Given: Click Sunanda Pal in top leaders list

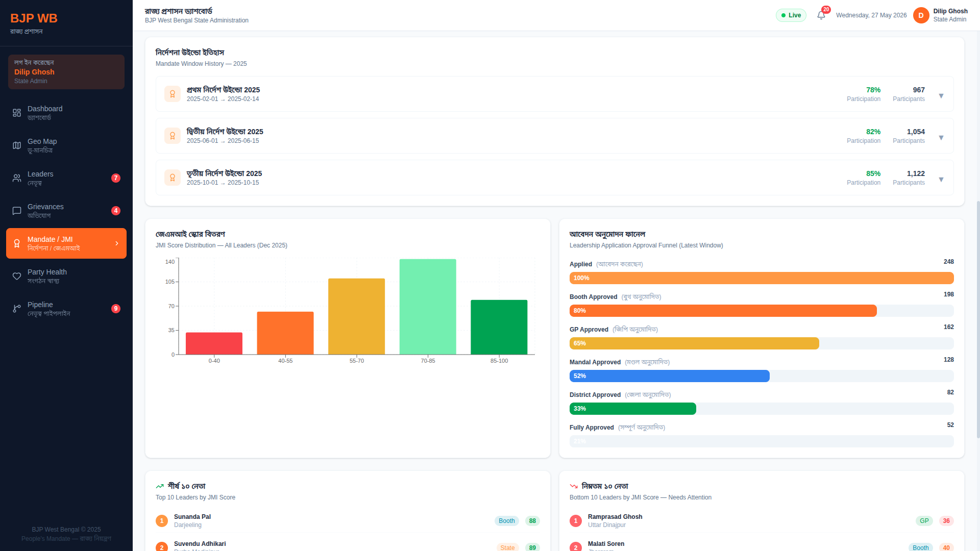Looking at the screenshot, I should pyautogui.click(x=192, y=517).
